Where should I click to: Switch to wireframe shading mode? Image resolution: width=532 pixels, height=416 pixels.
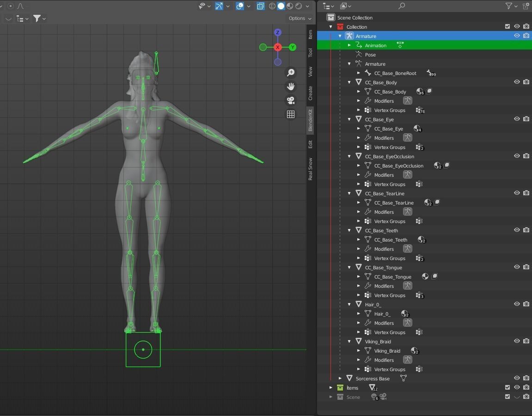tap(272, 6)
